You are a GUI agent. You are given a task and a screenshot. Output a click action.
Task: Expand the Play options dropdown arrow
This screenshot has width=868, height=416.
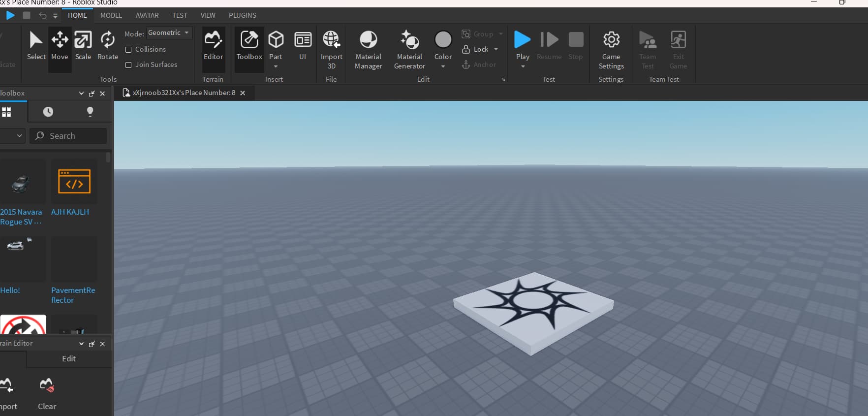pyautogui.click(x=523, y=66)
